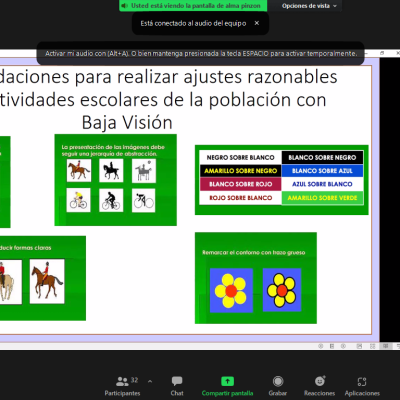Screen dimensions: 400x400
Task: Start recording with Grabar
Action: click(278, 386)
